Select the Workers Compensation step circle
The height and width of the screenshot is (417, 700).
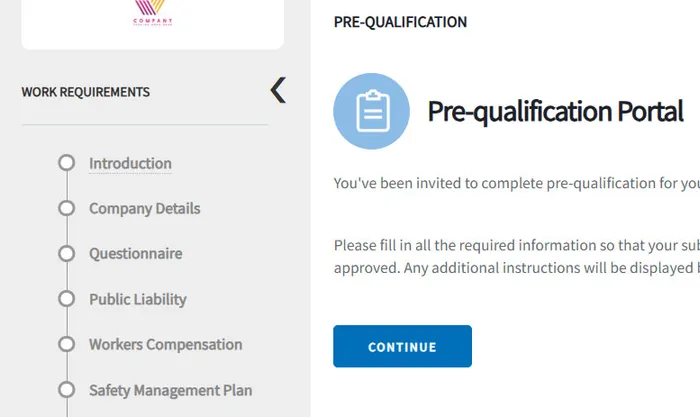click(x=67, y=344)
